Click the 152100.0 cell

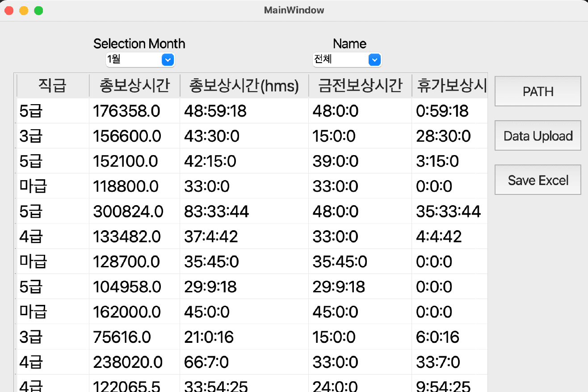click(x=134, y=161)
